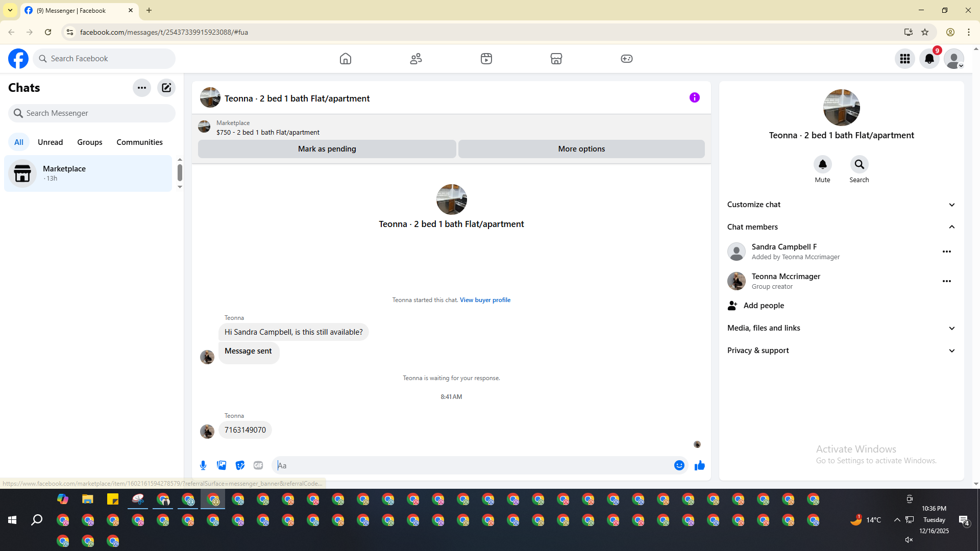Viewport: 980px width, 551px height.
Task: Click the conversation information icon
Action: 695,97
